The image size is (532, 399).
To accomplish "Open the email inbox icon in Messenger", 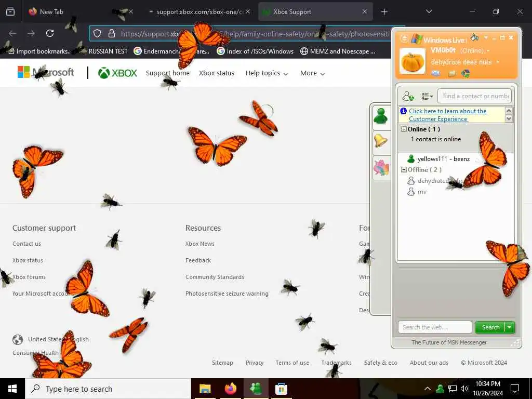I will pyautogui.click(x=436, y=73).
